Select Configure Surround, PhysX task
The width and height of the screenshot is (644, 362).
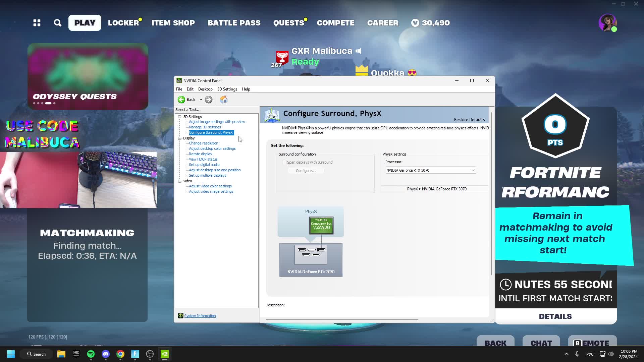pos(211,132)
